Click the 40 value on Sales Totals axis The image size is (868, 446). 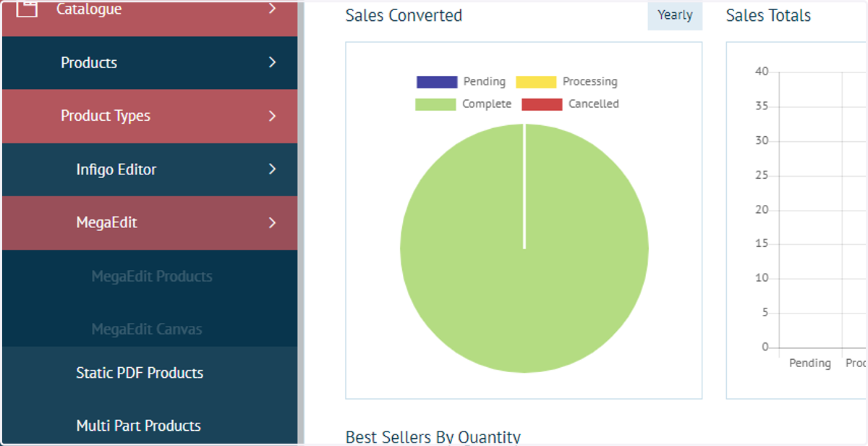point(761,72)
